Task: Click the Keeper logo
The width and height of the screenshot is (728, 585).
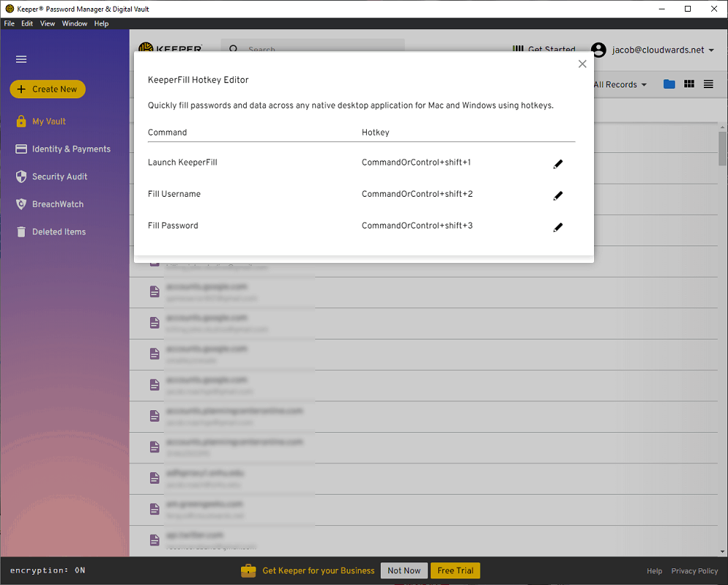Action: coord(170,47)
